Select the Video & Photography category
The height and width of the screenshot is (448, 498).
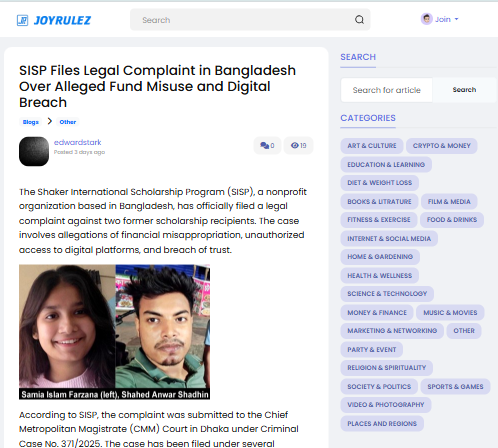click(386, 405)
